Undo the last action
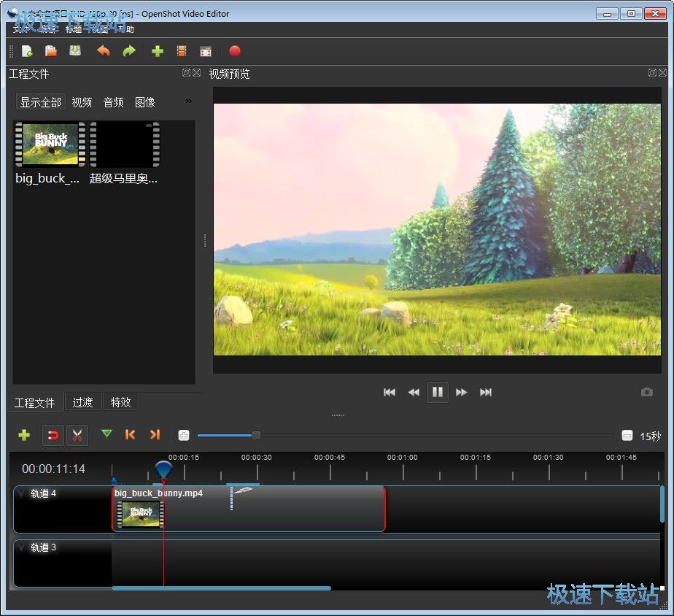 coord(104,51)
